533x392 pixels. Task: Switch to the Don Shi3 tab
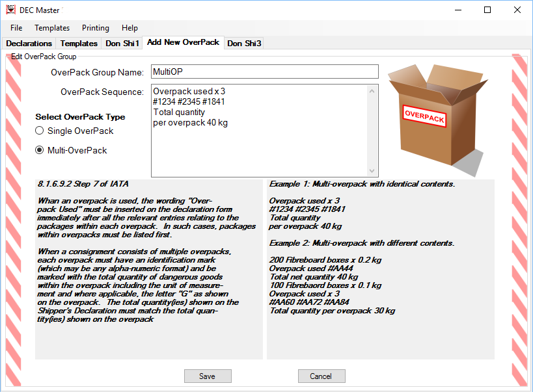point(244,44)
